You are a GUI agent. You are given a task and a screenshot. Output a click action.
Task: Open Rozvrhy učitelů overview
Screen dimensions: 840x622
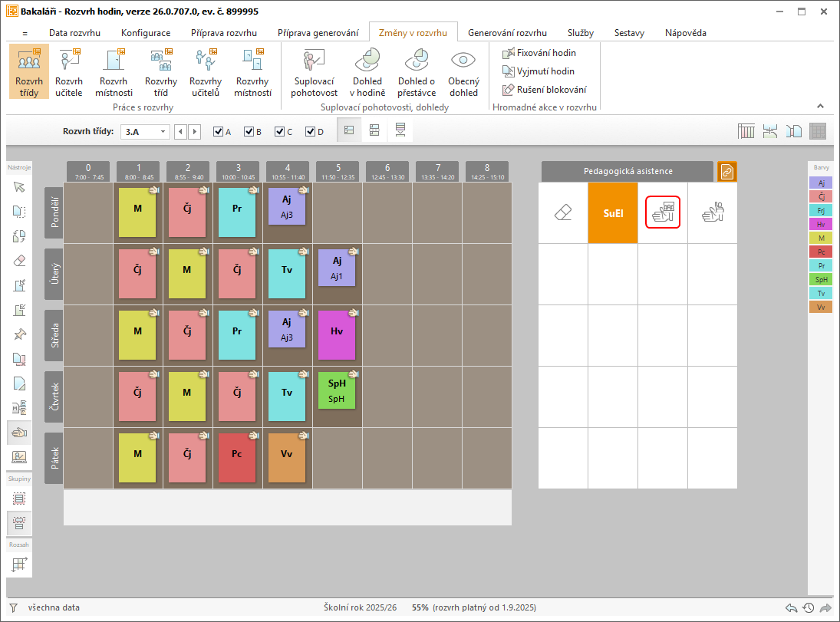205,72
